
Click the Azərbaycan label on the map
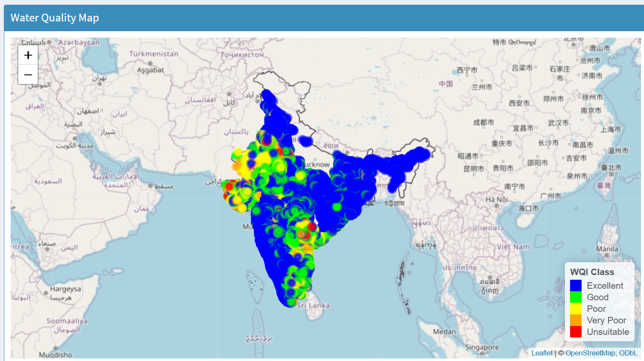coord(79,42)
